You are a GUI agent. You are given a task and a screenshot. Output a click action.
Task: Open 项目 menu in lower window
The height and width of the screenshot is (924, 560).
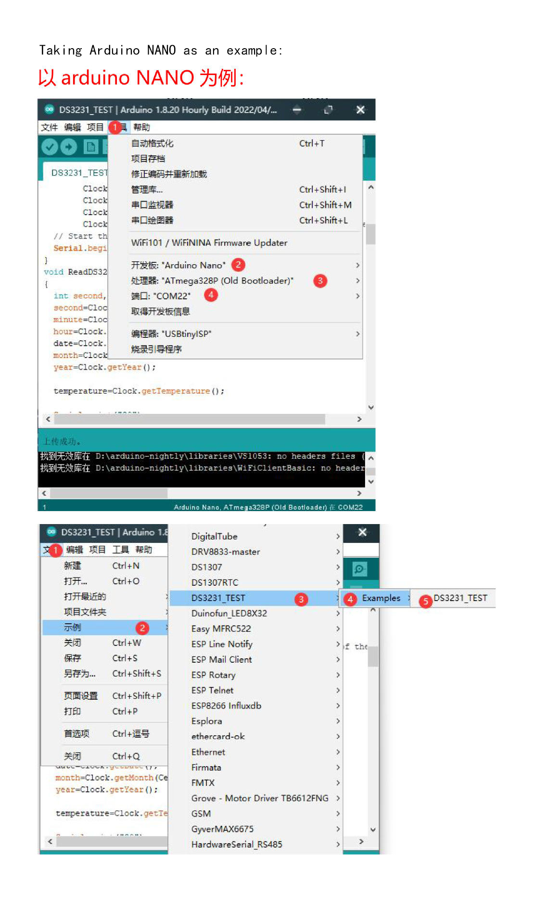(97, 550)
